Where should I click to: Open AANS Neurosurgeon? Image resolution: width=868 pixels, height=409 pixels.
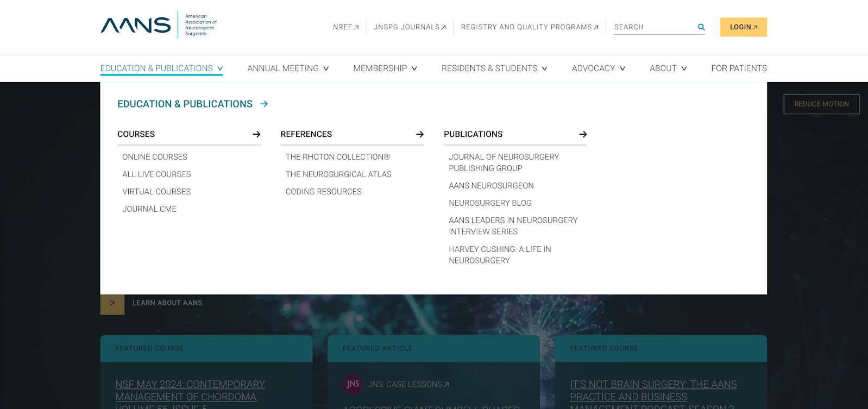(491, 186)
